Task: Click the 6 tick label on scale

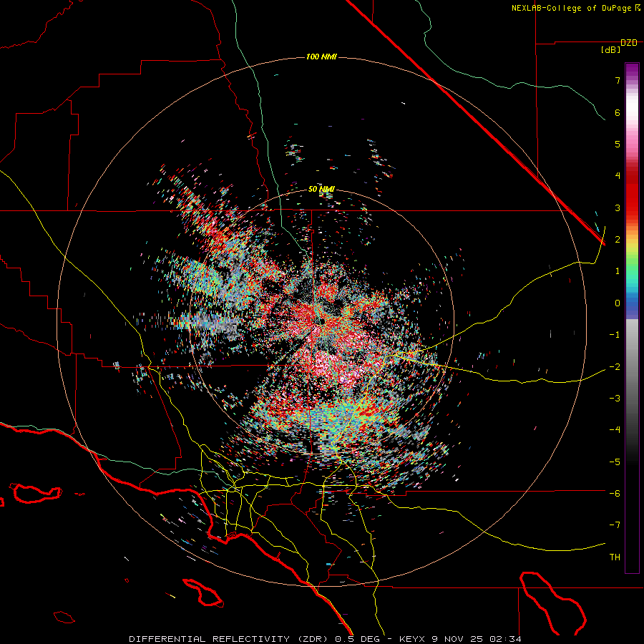Action: click(618, 112)
